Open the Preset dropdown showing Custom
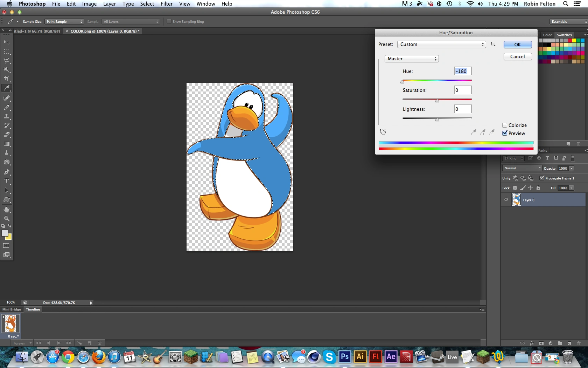Viewport: 588px width, 368px height. pos(441,45)
